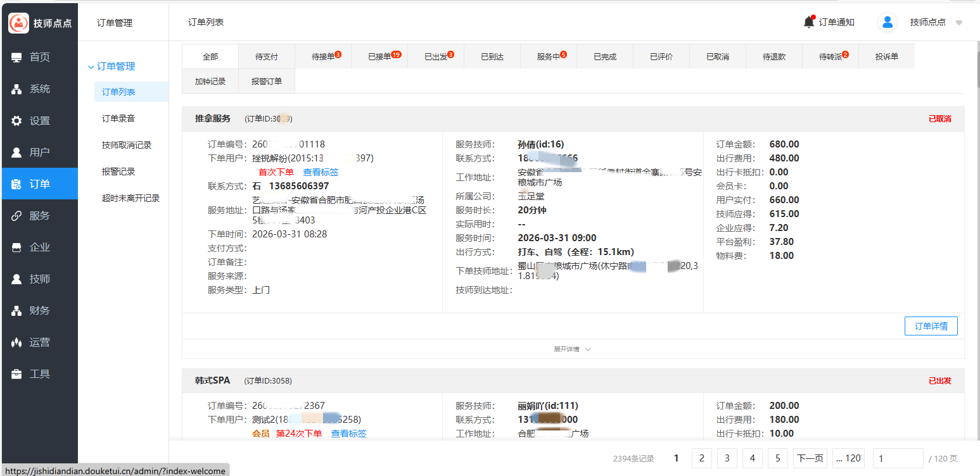Image resolution: width=980 pixels, height=476 pixels.
Task: Open System via its sidebar icon
Action: point(16,89)
